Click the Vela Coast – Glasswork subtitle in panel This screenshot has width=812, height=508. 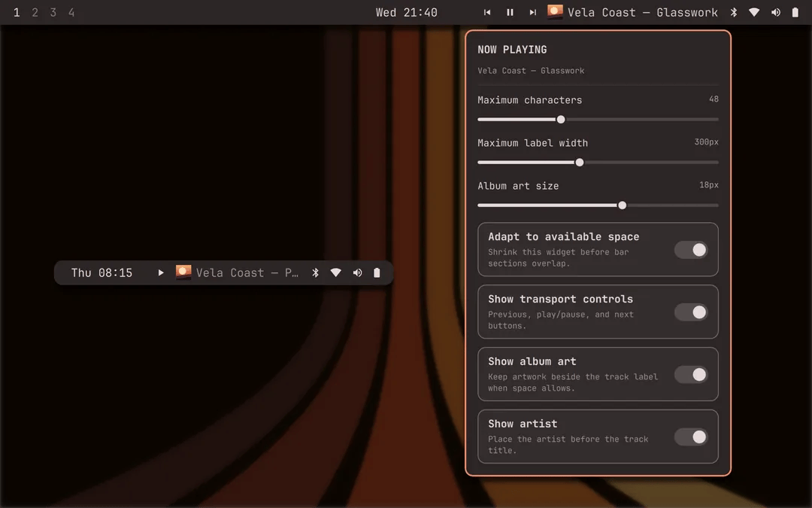tap(531, 71)
